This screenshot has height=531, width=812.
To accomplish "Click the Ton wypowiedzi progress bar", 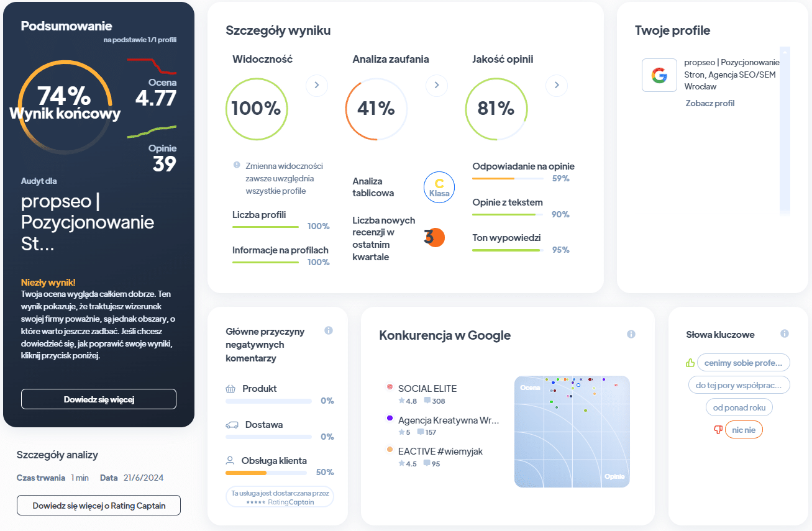I will click(x=508, y=250).
